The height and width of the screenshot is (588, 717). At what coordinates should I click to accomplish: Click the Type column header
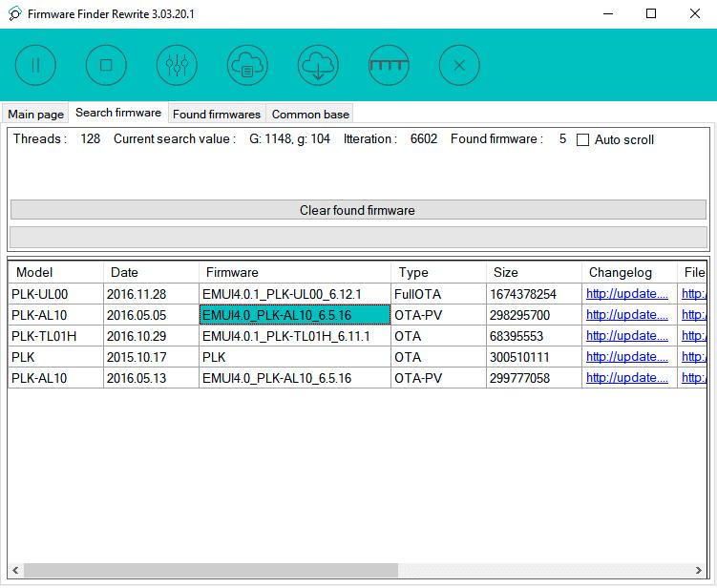(439, 272)
